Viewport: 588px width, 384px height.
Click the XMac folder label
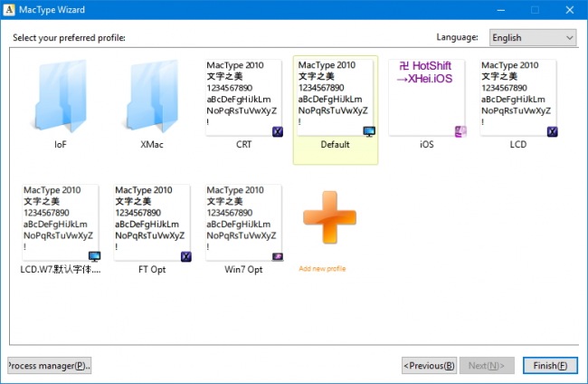pos(152,145)
